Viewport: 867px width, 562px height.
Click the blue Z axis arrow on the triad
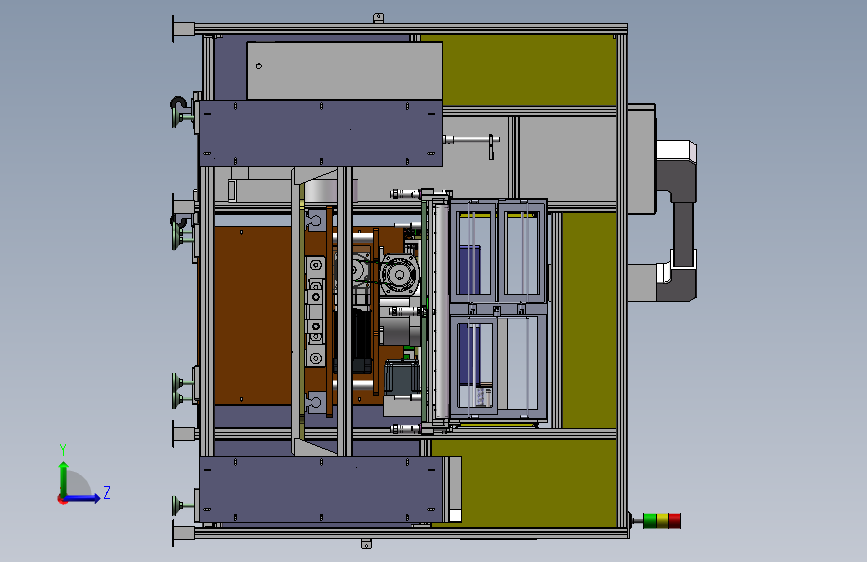coord(83,498)
